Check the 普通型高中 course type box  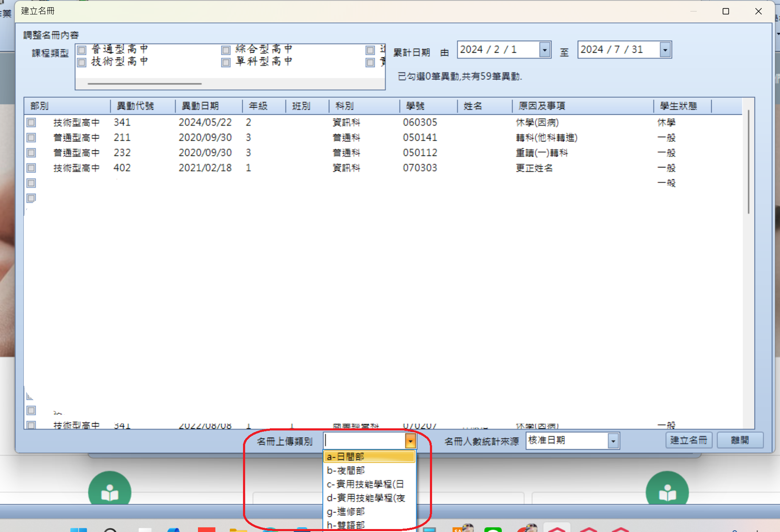(x=82, y=50)
